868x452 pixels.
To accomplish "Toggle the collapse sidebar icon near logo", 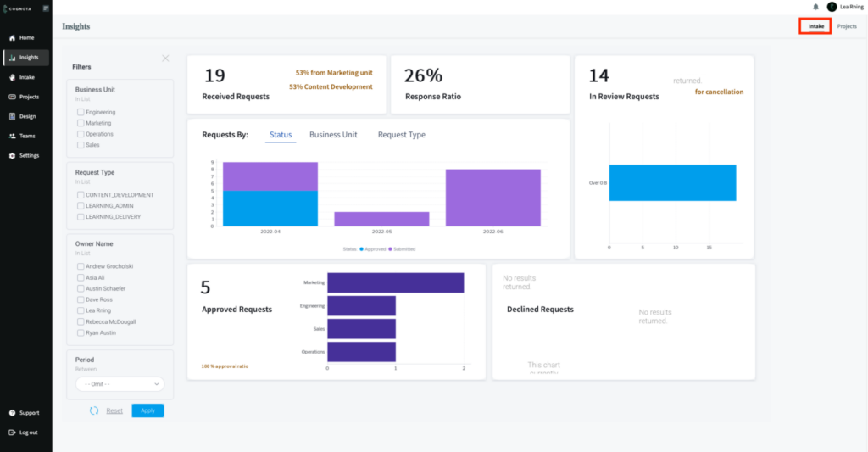I will 45,8.
